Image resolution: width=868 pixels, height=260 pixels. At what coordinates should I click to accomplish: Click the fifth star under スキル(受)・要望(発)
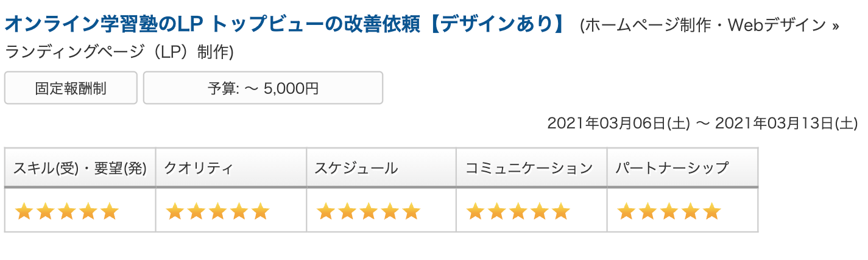tap(110, 211)
